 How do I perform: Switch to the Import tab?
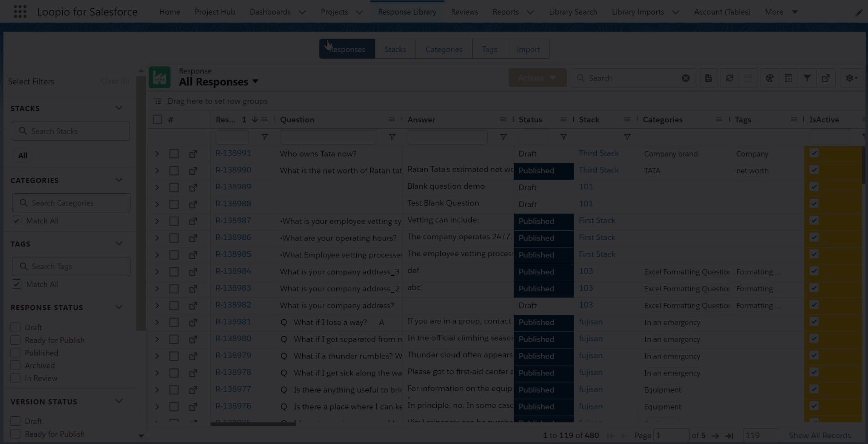pyautogui.click(x=528, y=49)
